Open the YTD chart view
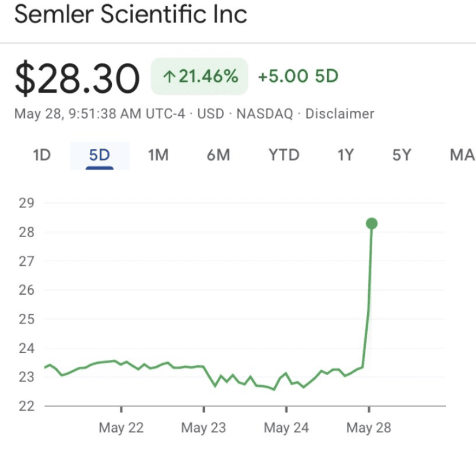476x451 pixels. pos(284,155)
